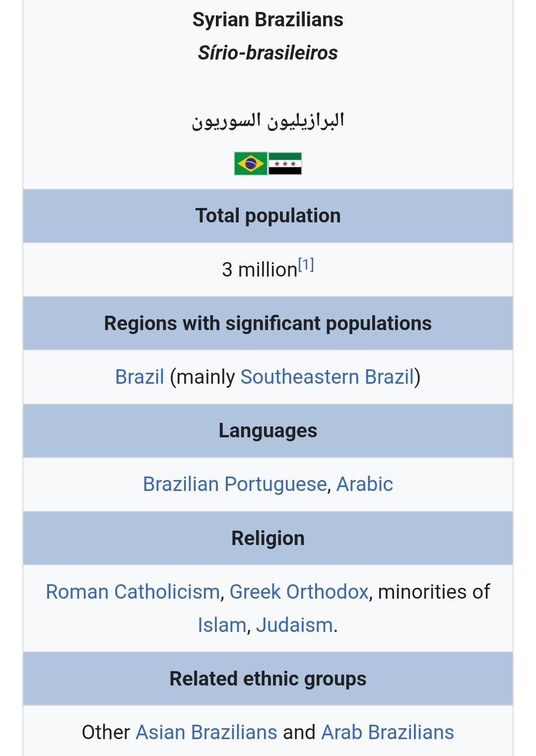This screenshot has width=536, height=756.
Task: Click the Sírio-brasileiros italic subtitle
Action: (268, 53)
